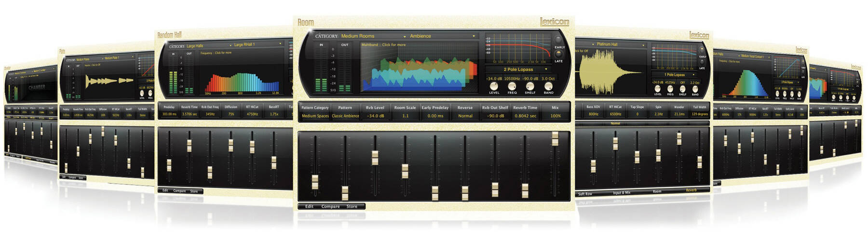
Task: Switch to the Input & Mix tab
Action: pos(622,193)
